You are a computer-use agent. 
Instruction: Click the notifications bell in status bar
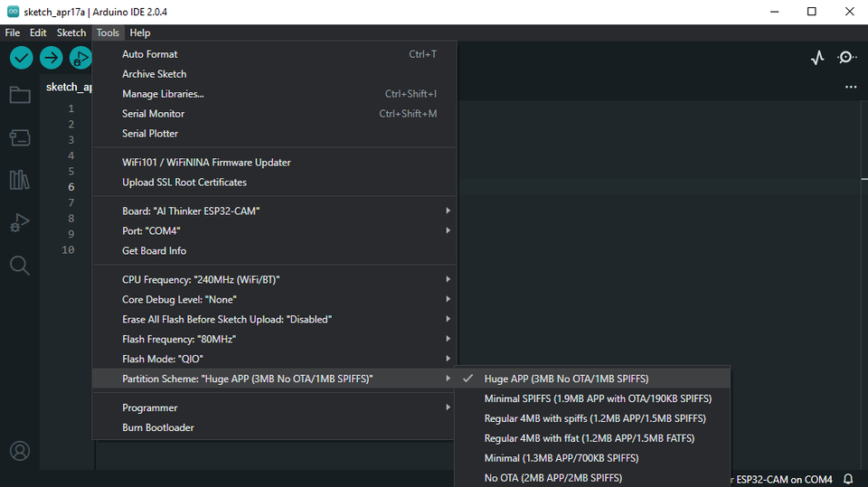(848, 479)
